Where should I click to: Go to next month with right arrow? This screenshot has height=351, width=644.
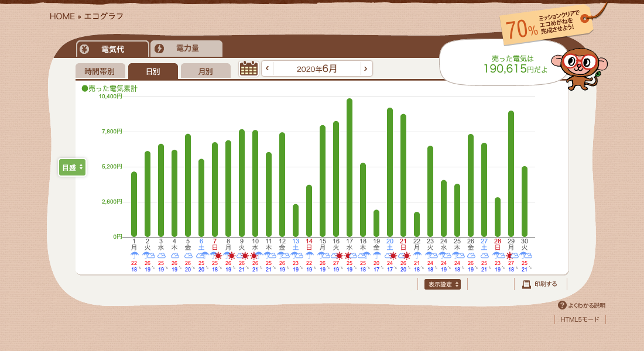pos(366,68)
